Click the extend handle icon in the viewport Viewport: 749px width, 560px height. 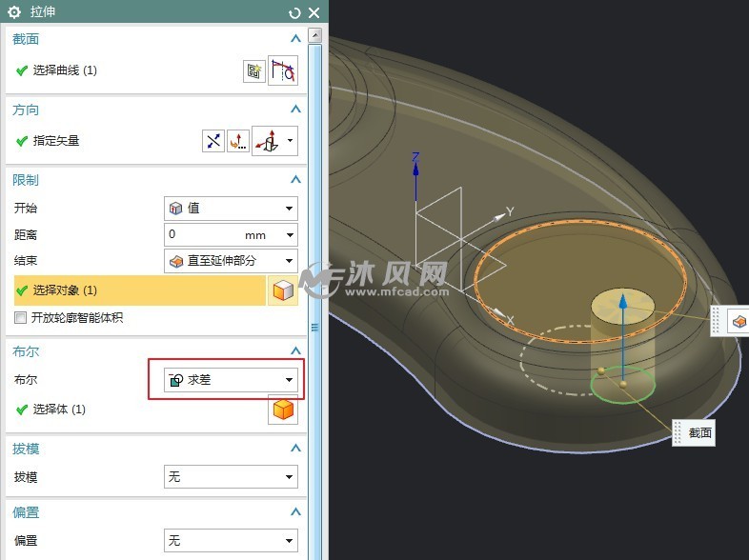738,321
